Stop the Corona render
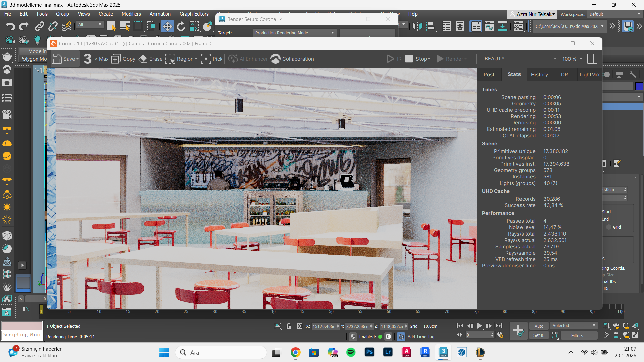Image resolution: width=644 pixels, height=362 pixels. click(x=416, y=59)
